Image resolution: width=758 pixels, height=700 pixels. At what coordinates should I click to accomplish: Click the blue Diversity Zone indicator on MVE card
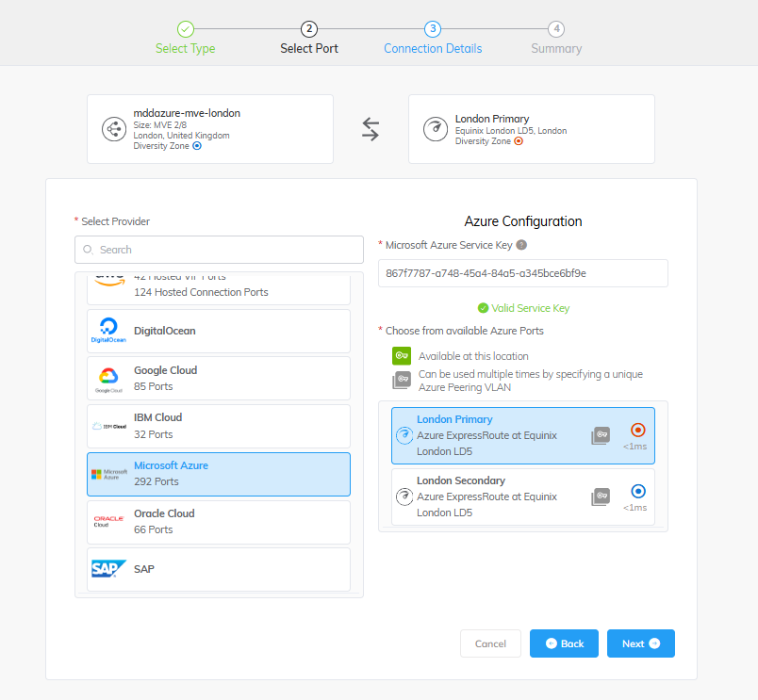click(197, 146)
